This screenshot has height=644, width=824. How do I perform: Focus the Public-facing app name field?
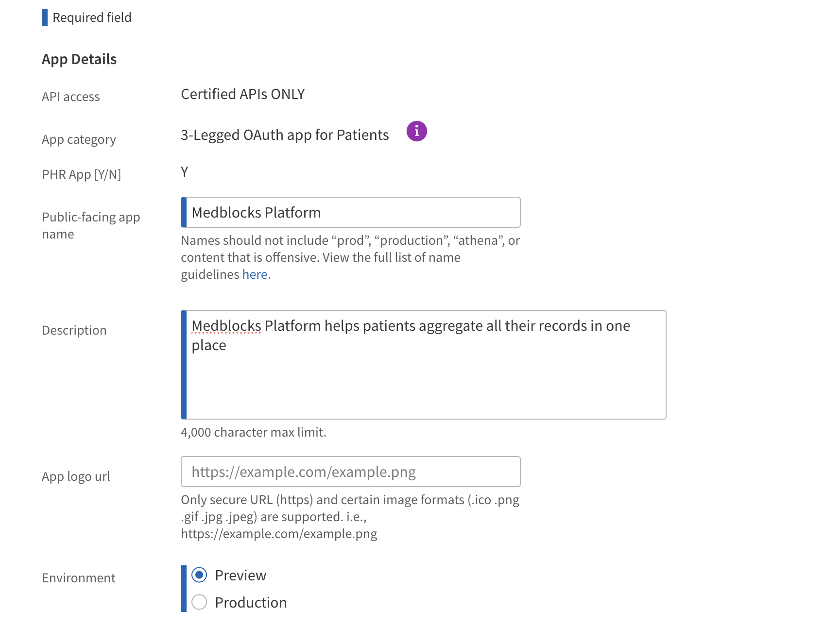pos(350,212)
